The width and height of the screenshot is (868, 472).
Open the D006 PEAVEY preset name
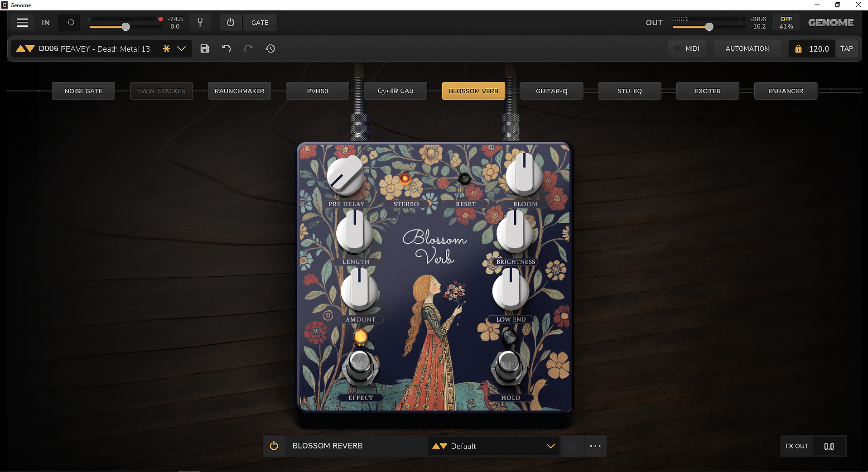(x=94, y=48)
